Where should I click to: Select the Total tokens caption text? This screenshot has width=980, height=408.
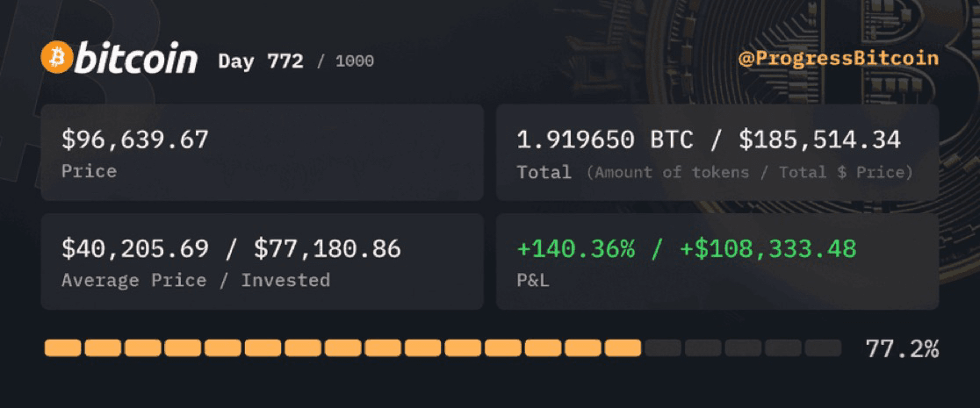[x=715, y=173]
